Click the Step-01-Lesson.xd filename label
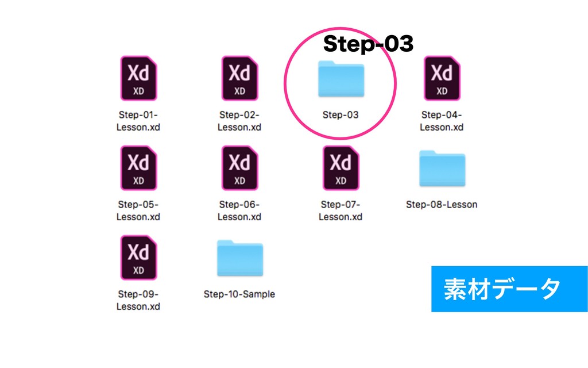This screenshot has width=588, height=368. point(138,121)
